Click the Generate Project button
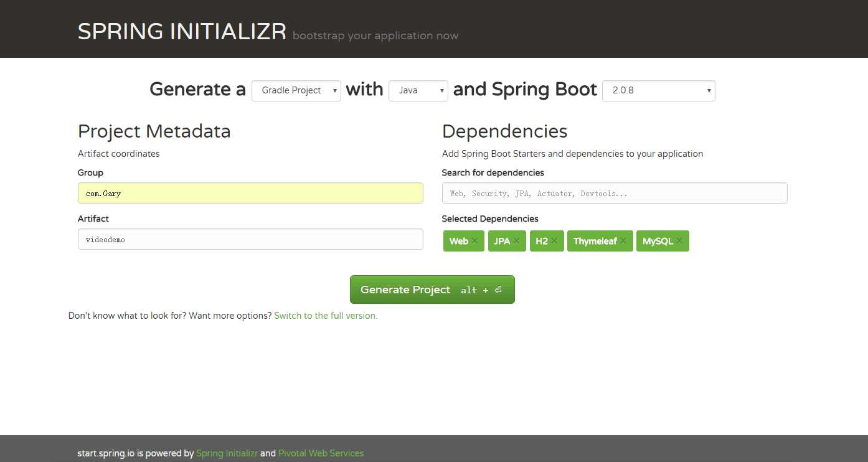The image size is (868, 462). click(x=432, y=290)
